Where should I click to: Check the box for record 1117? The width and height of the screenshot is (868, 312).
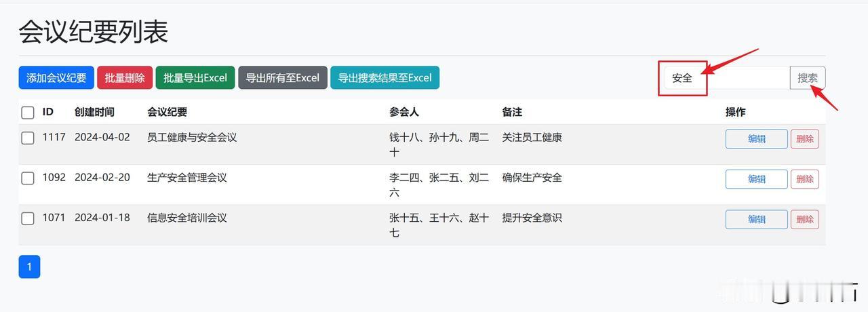pyautogui.click(x=28, y=138)
